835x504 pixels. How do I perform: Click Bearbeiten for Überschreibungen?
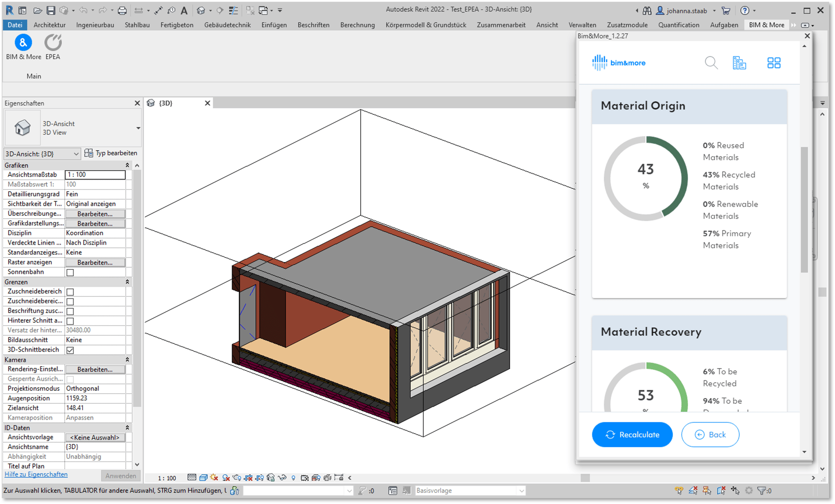[x=95, y=214]
